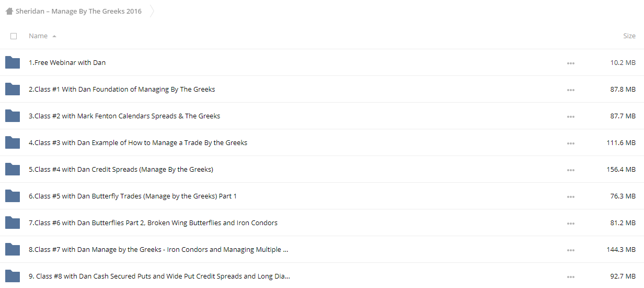Image resolution: width=644 pixels, height=288 pixels.
Task: Open 5.Class #4 with Dan Credit Spreads folder
Action: (121, 169)
